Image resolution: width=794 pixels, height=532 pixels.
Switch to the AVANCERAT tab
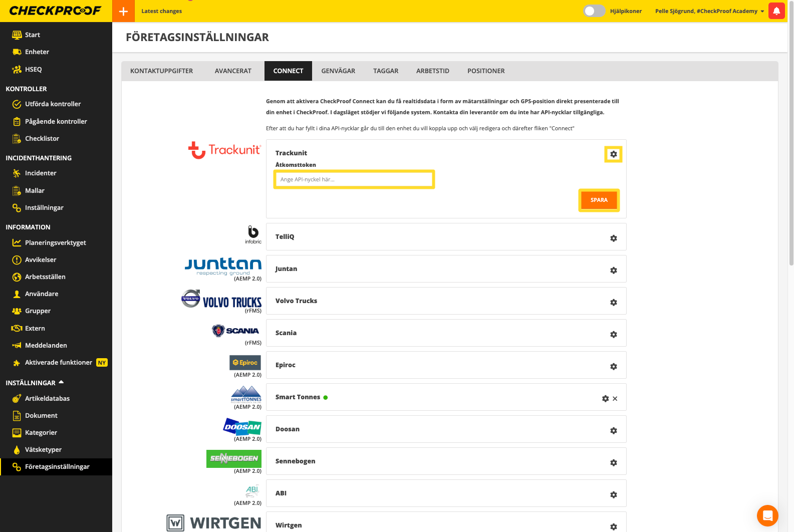(233, 71)
